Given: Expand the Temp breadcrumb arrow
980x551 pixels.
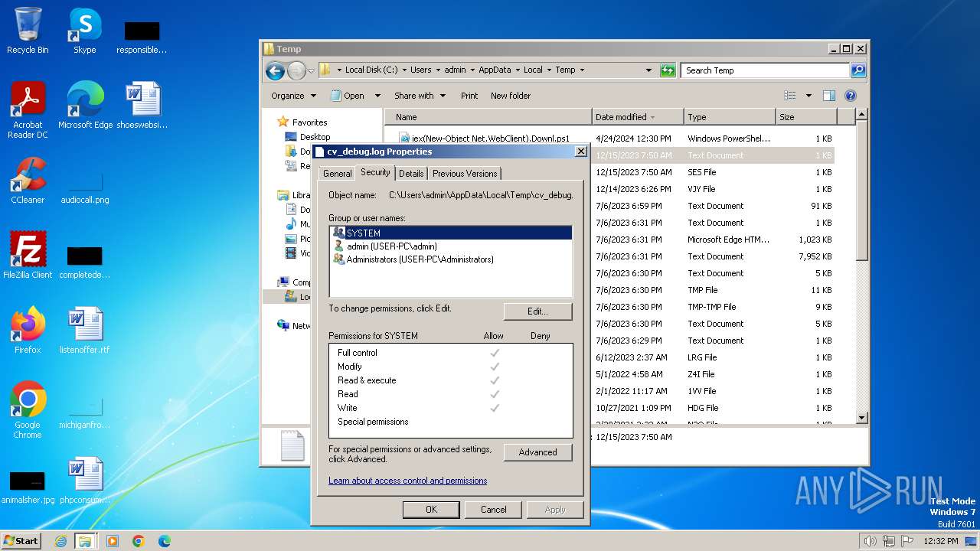Looking at the screenshot, I should (x=582, y=70).
